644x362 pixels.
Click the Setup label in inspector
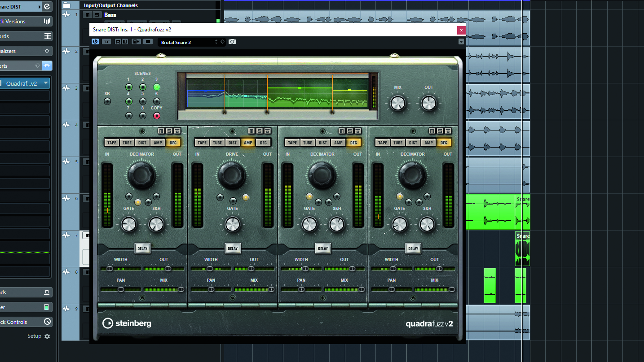coord(34,336)
